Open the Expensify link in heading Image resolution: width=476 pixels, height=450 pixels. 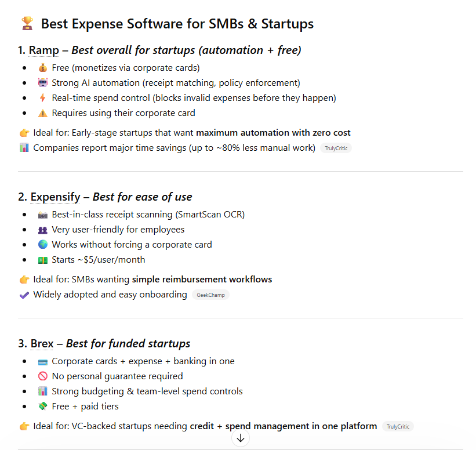tap(54, 197)
